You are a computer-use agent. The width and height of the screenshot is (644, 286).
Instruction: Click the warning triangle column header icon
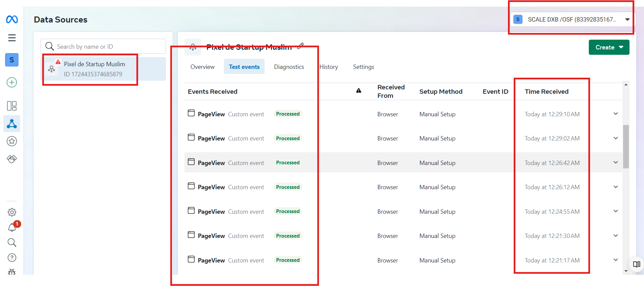click(x=359, y=90)
